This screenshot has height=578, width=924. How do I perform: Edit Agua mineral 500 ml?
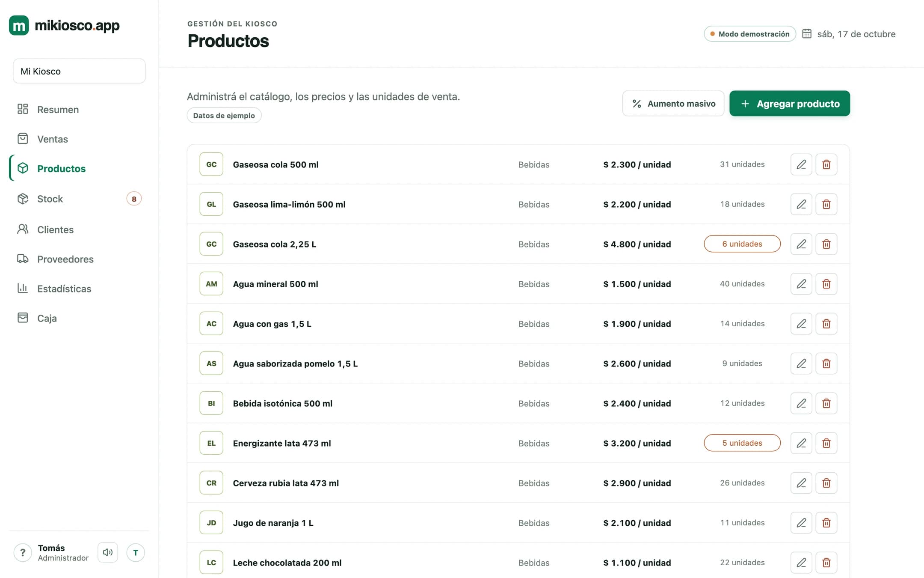[801, 284]
